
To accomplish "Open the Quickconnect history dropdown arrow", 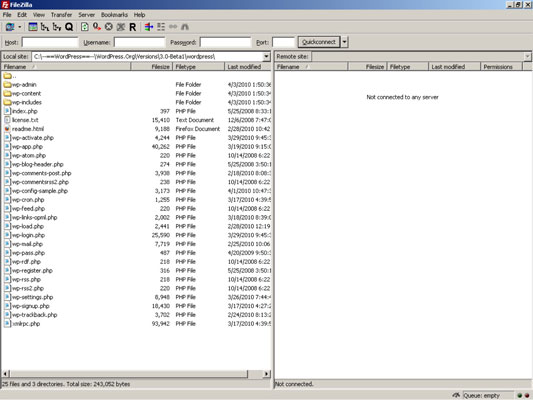I will (345, 42).
